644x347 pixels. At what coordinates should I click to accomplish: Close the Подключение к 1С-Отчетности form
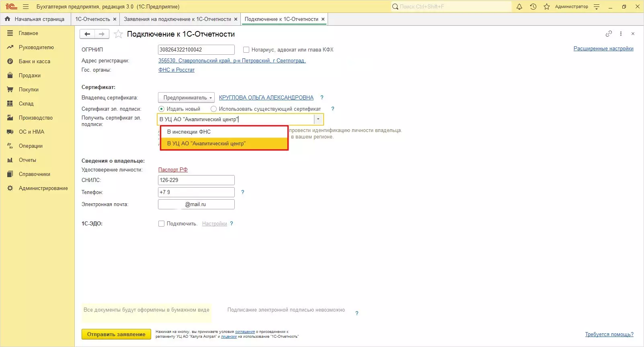633,34
